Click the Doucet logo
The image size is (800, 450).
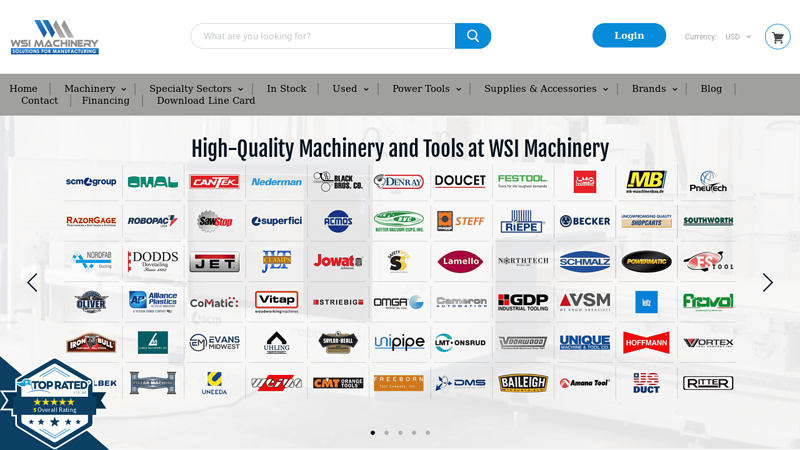click(x=460, y=182)
